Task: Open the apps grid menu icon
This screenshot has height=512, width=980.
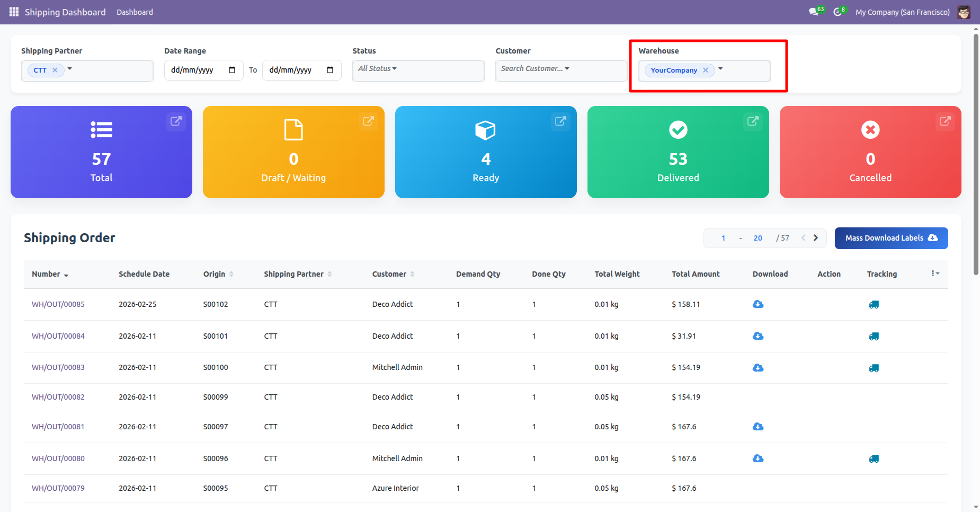Action: coord(14,12)
